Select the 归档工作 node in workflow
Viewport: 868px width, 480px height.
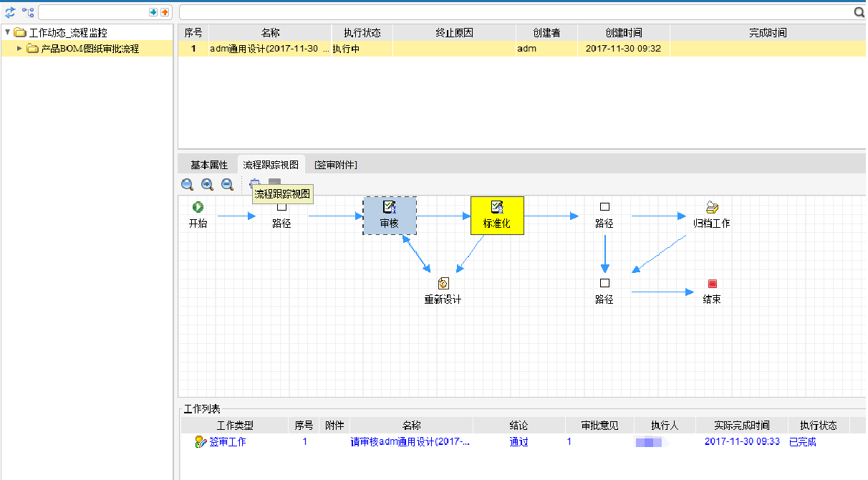[711, 208]
